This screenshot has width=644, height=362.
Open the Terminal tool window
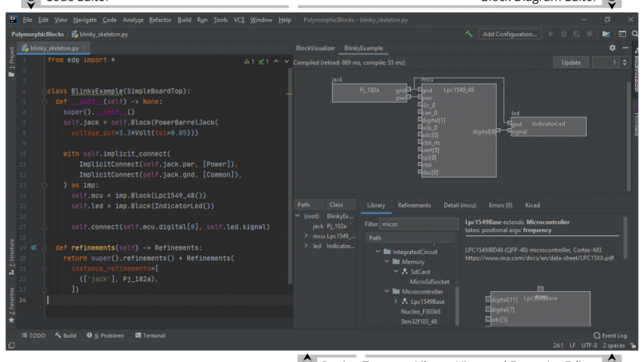coord(149,336)
